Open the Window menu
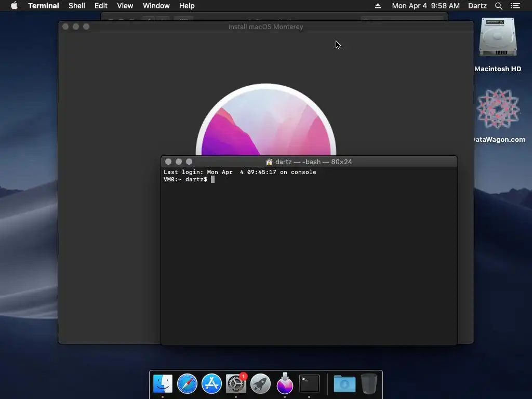This screenshot has height=399, width=532. pos(156,6)
